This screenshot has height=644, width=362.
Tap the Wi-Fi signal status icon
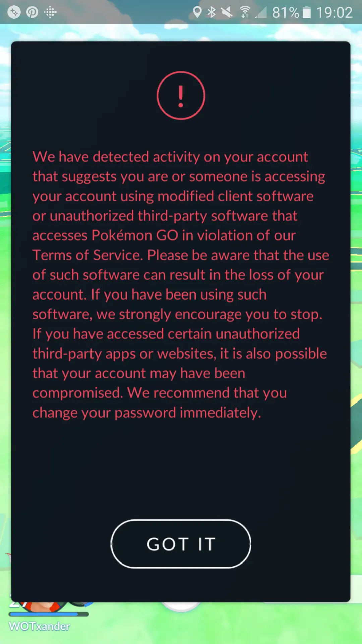pyautogui.click(x=245, y=12)
